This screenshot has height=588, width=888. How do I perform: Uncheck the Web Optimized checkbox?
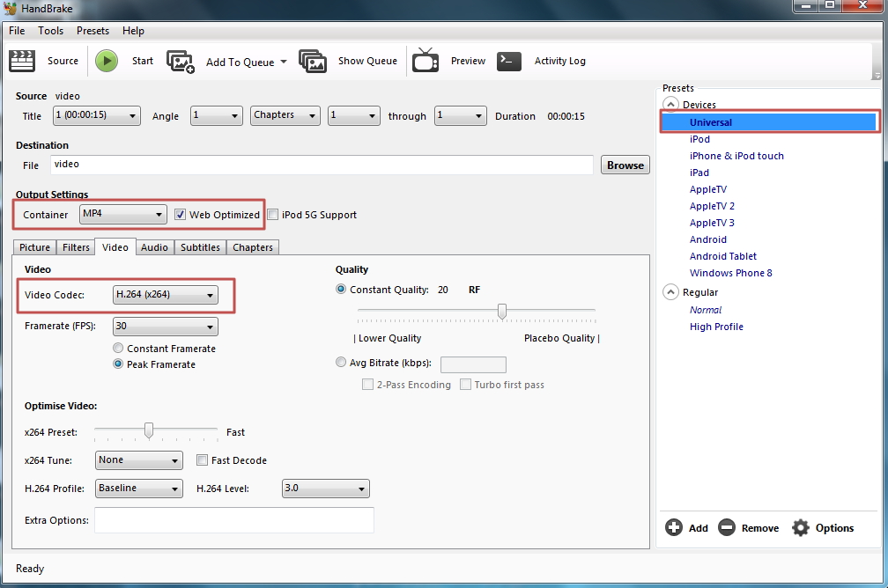point(180,215)
